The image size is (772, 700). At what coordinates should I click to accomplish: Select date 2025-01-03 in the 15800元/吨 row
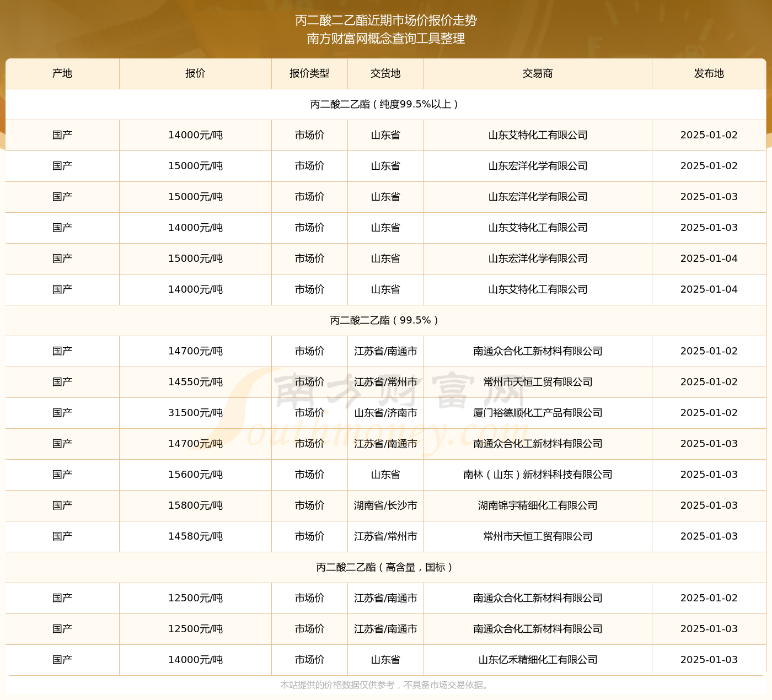point(709,505)
